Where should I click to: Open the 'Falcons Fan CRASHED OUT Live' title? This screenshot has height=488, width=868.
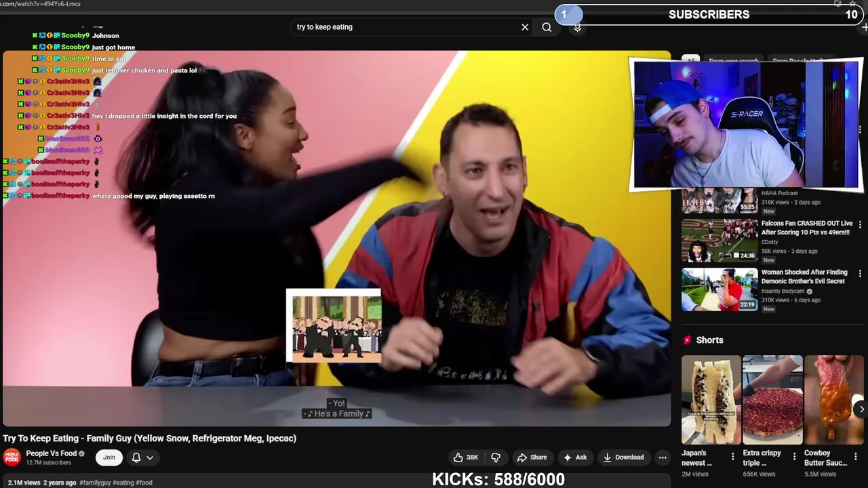click(807, 228)
